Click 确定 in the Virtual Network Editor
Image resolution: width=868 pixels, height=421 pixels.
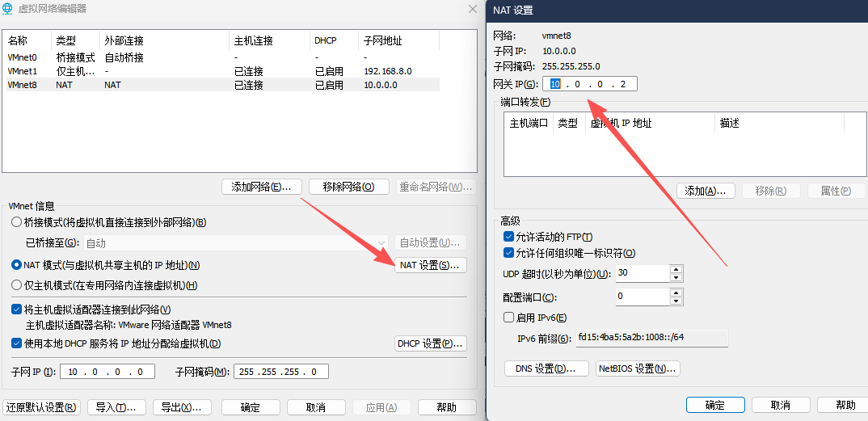tap(251, 408)
